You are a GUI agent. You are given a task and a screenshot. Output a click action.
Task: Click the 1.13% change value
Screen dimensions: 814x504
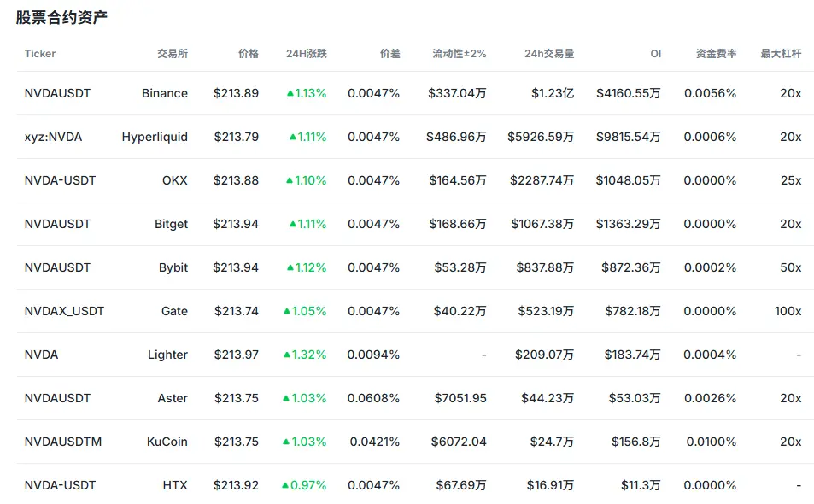[310, 93]
